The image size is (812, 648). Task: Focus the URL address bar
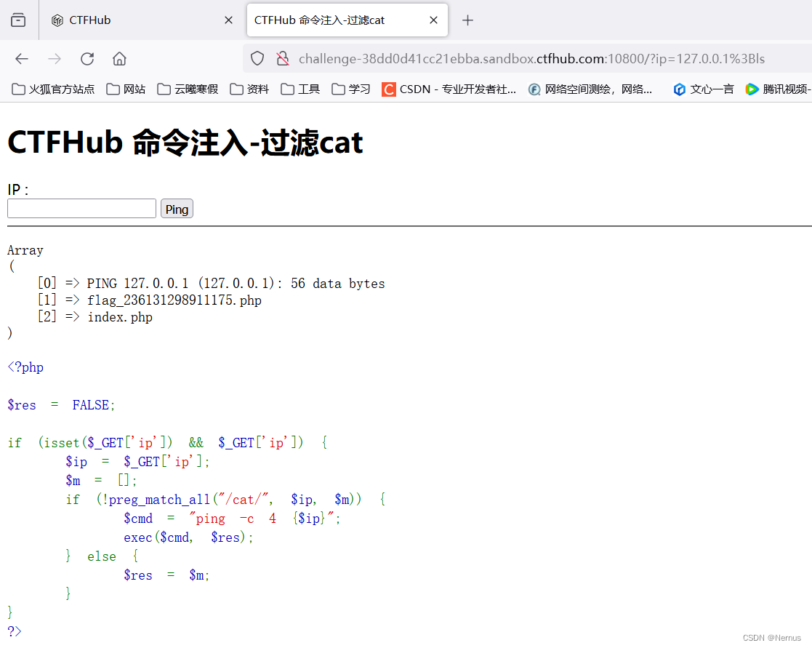click(x=531, y=59)
